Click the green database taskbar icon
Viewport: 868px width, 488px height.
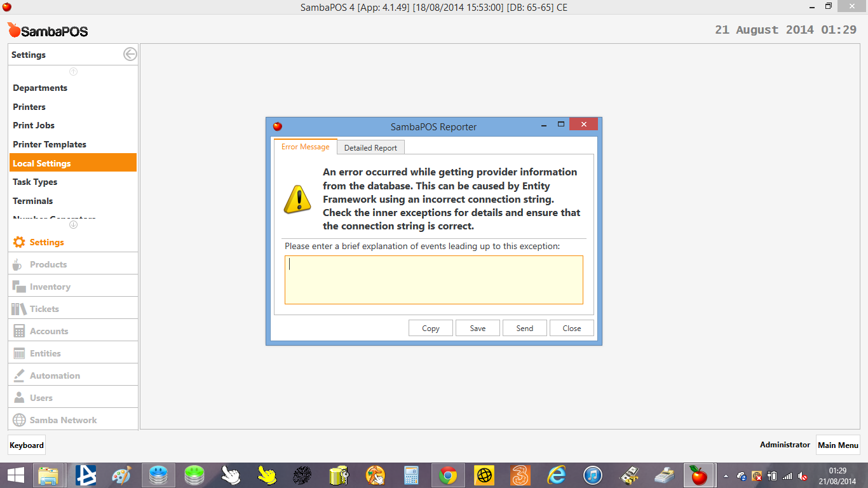[x=194, y=475]
